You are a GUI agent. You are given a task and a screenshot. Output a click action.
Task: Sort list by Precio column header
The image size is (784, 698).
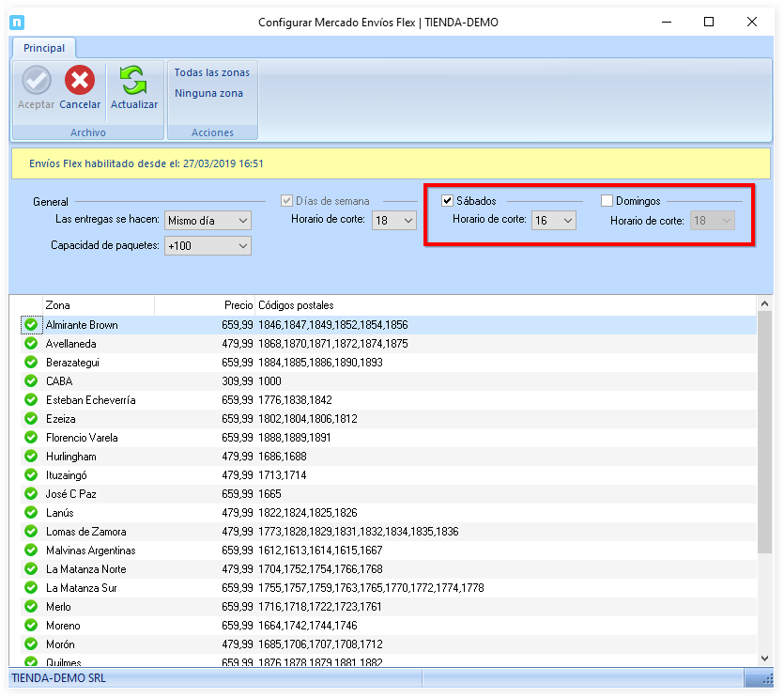coord(238,305)
